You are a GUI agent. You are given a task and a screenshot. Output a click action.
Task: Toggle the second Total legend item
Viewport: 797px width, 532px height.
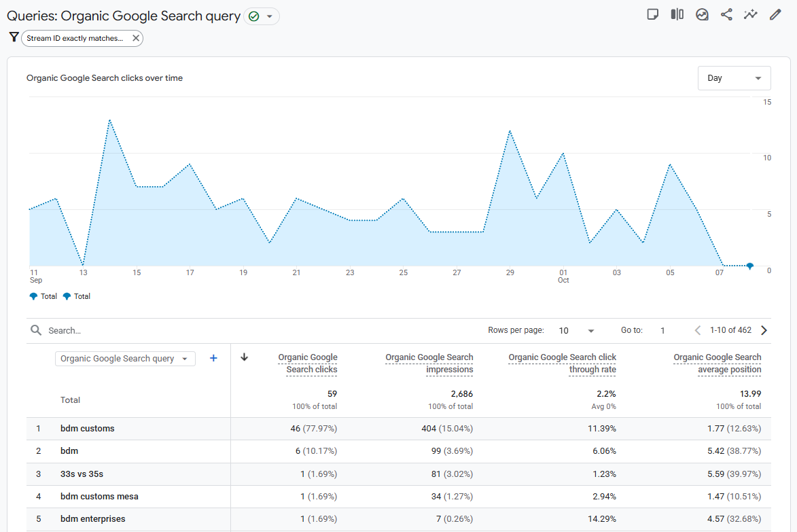(76, 296)
